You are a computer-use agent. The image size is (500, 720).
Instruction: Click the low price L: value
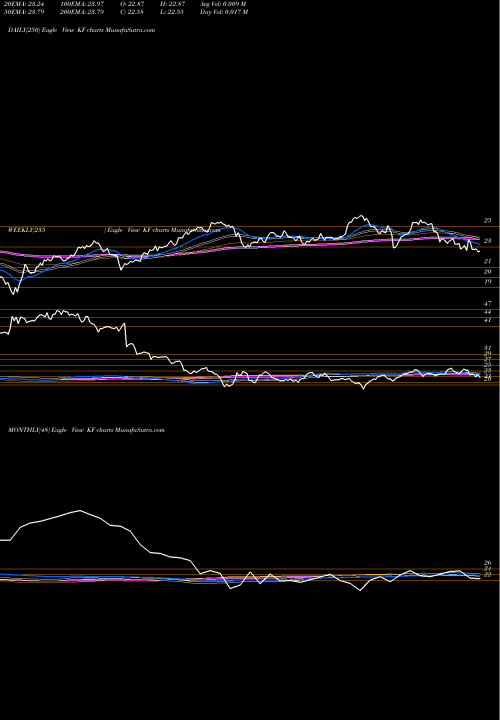[174, 12]
